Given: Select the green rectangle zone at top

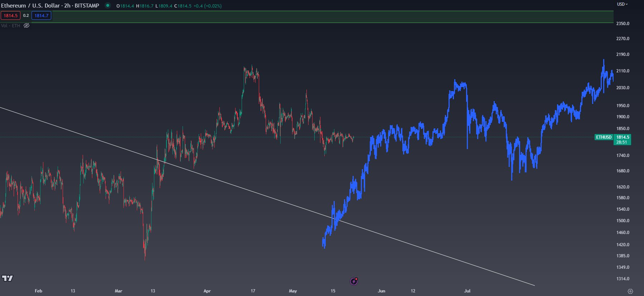Looking at the screenshot, I should click(x=322, y=17).
